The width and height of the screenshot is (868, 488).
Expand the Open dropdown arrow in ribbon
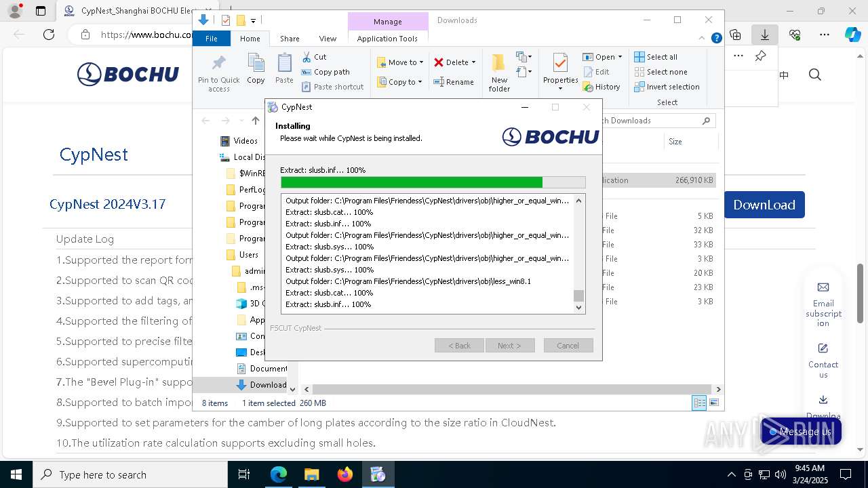[x=620, y=57]
